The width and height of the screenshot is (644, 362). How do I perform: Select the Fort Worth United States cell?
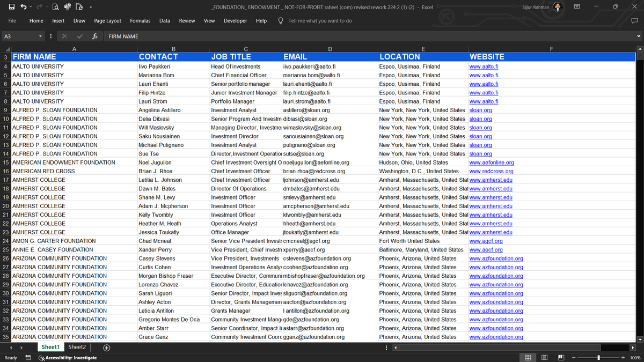(423, 241)
